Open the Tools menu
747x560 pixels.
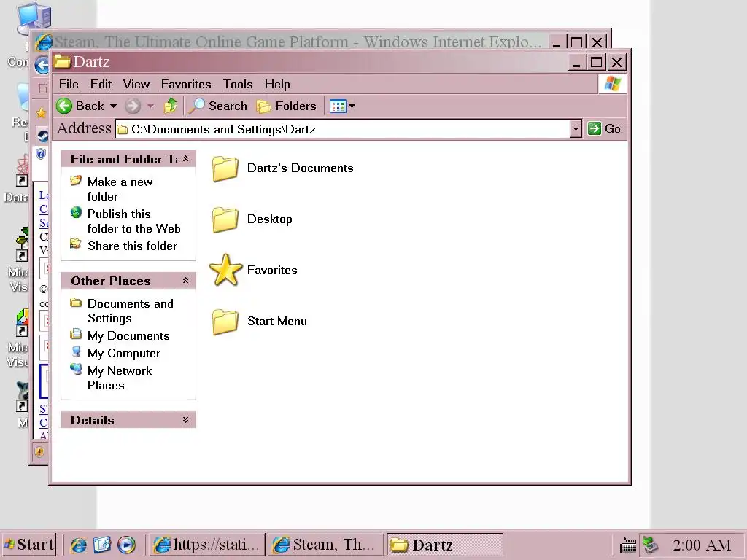pos(238,85)
